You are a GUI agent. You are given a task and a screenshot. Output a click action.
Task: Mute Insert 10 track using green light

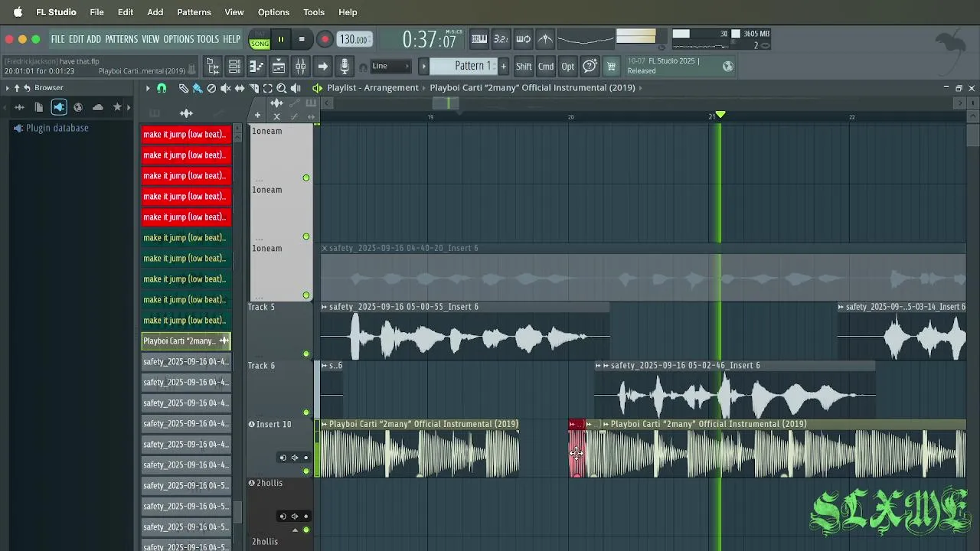point(306,471)
